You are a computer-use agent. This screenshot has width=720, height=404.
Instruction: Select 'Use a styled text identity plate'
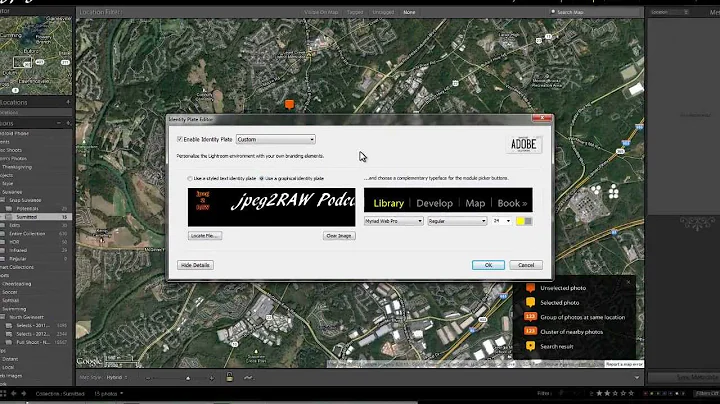[190, 178]
